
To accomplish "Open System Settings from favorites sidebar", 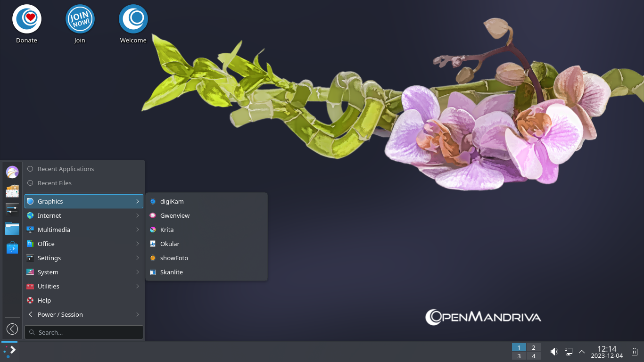I will pyautogui.click(x=12, y=209).
